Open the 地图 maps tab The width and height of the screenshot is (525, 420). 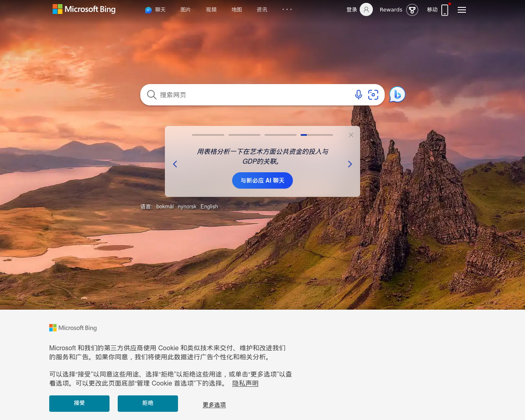[237, 10]
